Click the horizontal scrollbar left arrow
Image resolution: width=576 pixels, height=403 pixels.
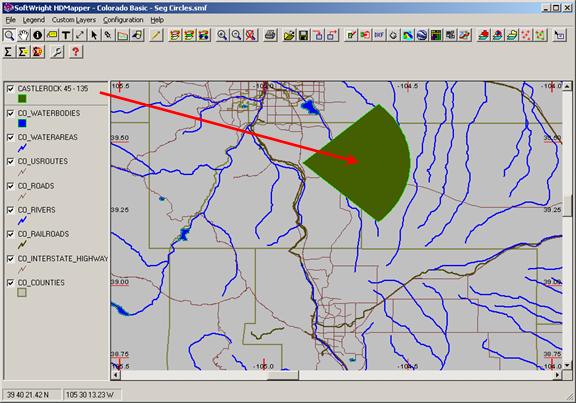[116, 375]
